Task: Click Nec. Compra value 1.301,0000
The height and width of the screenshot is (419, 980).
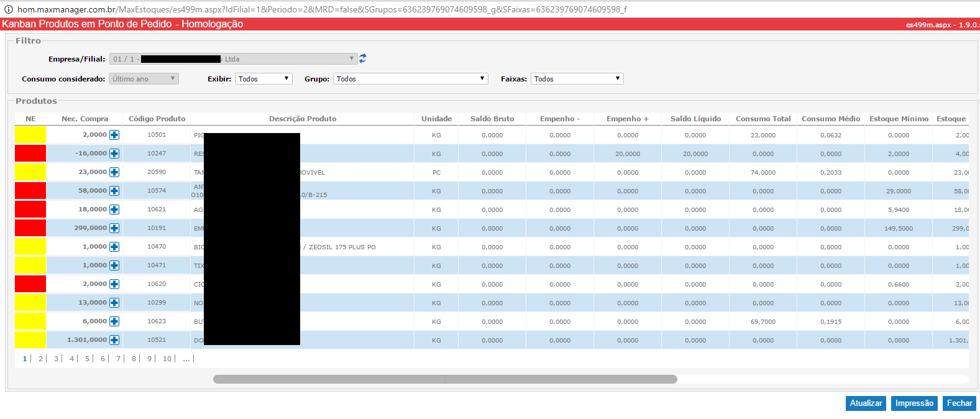Action: [87, 340]
